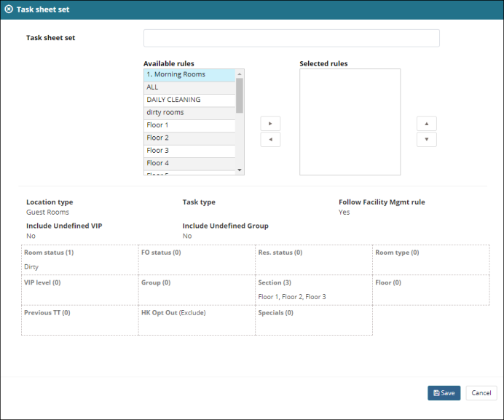Image resolution: width=504 pixels, height=420 pixels.
Task: Move selected rule up with arrow
Action: click(426, 124)
